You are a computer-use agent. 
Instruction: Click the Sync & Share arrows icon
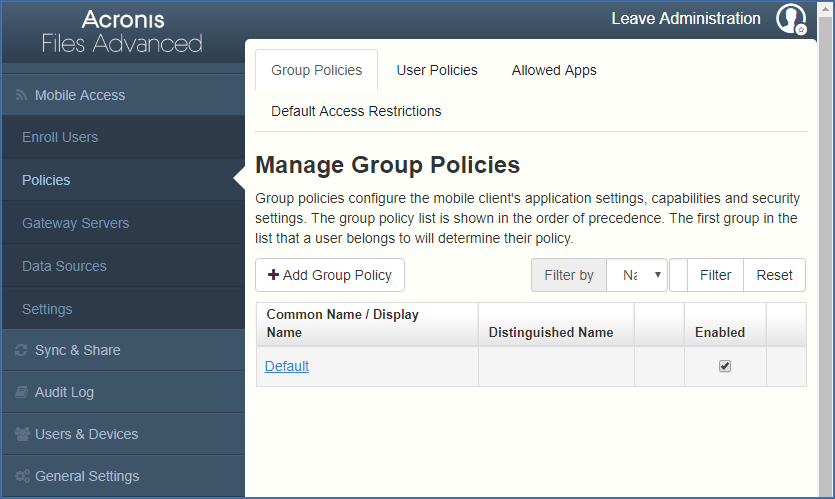tap(21, 350)
